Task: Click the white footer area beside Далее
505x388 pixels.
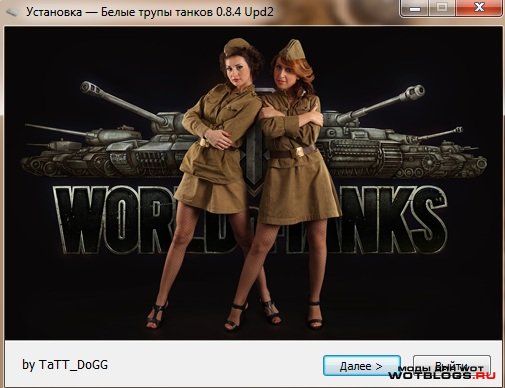Action: [x=213, y=365]
